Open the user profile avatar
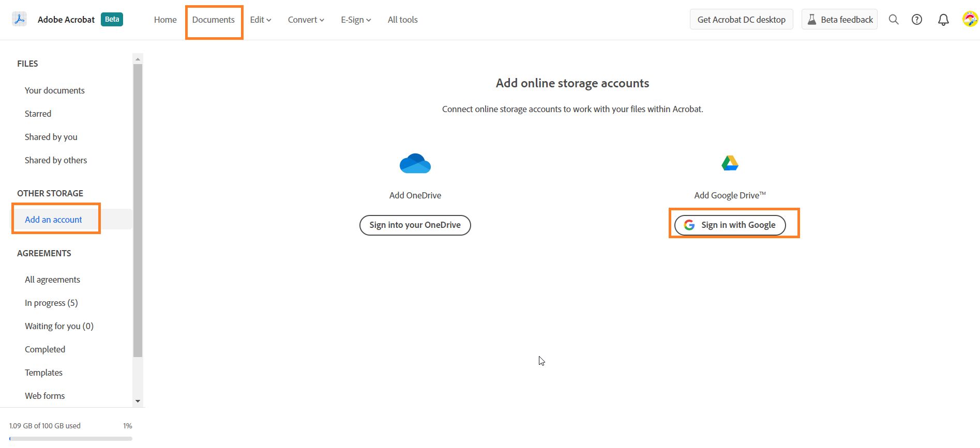 tap(970, 19)
